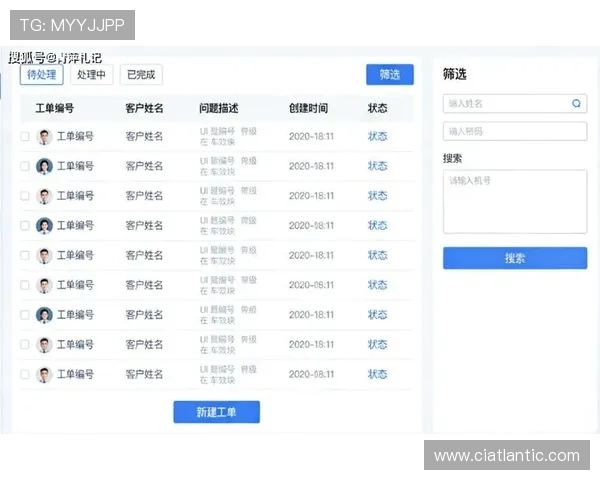Click the search icon inside the name input
Screen dimensions: 600x480
point(576,103)
